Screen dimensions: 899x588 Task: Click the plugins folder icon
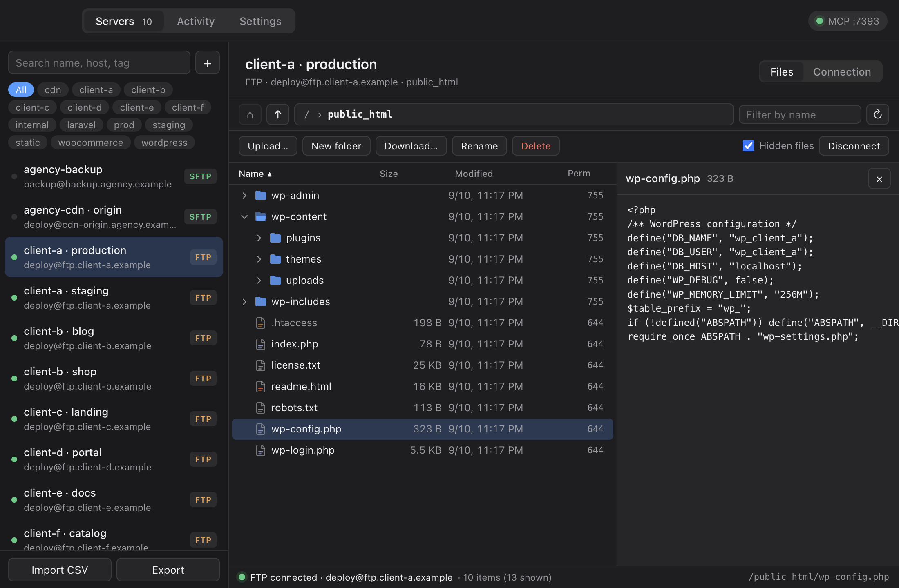tap(275, 238)
